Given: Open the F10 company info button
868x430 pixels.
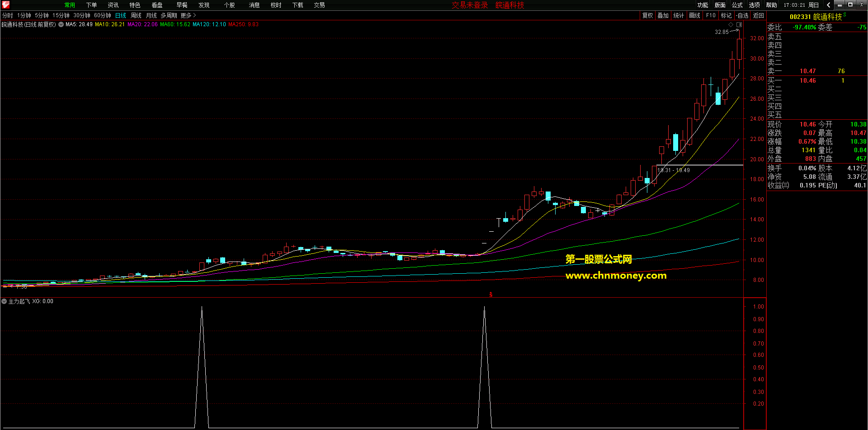Looking at the screenshot, I should click(x=711, y=15).
